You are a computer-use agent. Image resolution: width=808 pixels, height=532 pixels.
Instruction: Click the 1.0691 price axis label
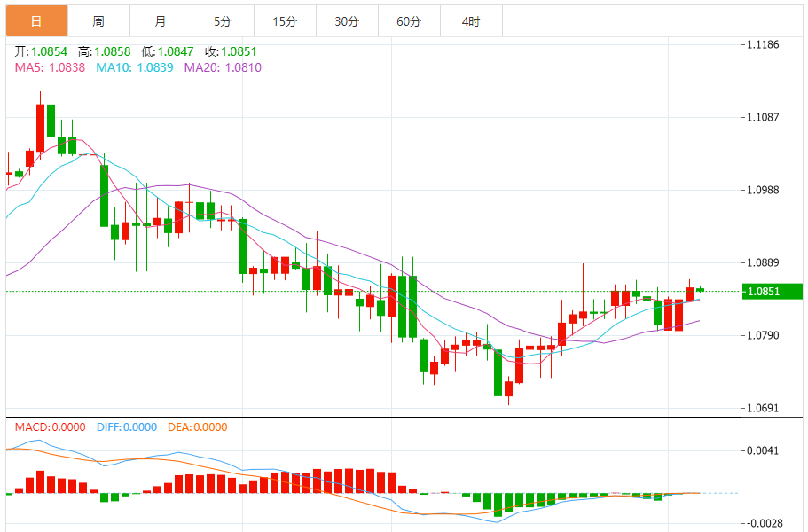pos(763,409)
